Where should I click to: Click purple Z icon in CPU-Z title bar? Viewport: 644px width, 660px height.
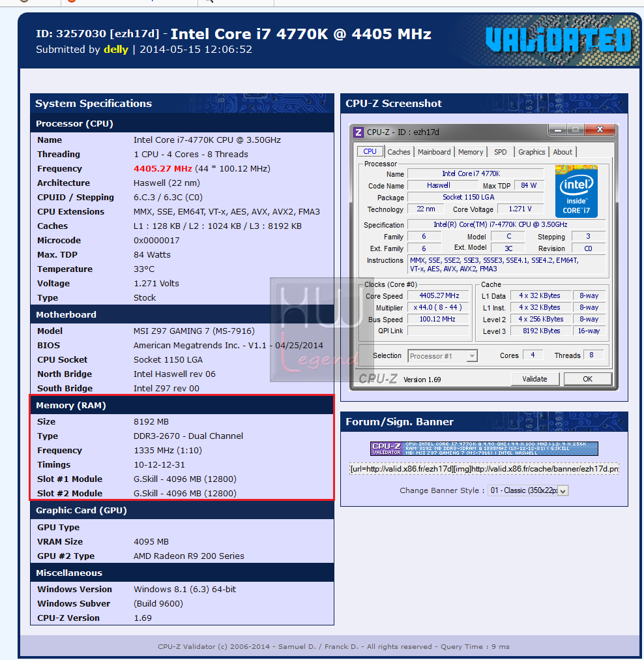[358, 132]
